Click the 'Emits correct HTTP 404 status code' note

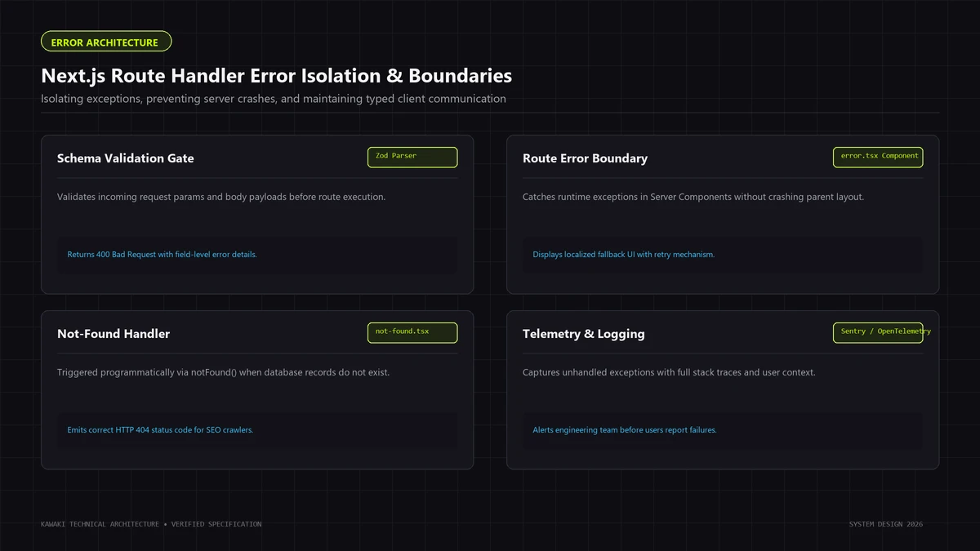point(257,430)
